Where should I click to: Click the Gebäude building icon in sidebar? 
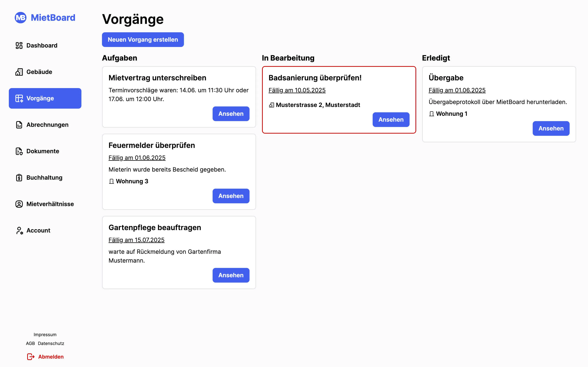pyautogui.click(x=19, y=72)
